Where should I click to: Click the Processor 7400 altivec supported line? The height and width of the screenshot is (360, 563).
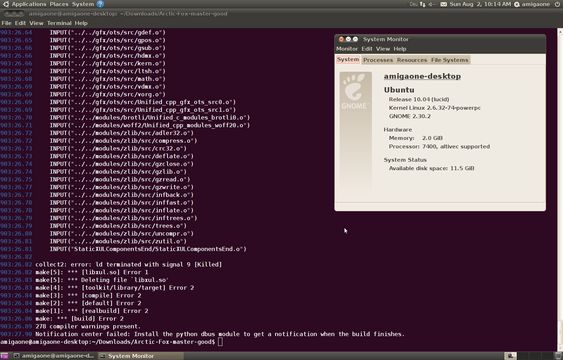(x=439, y=146)
